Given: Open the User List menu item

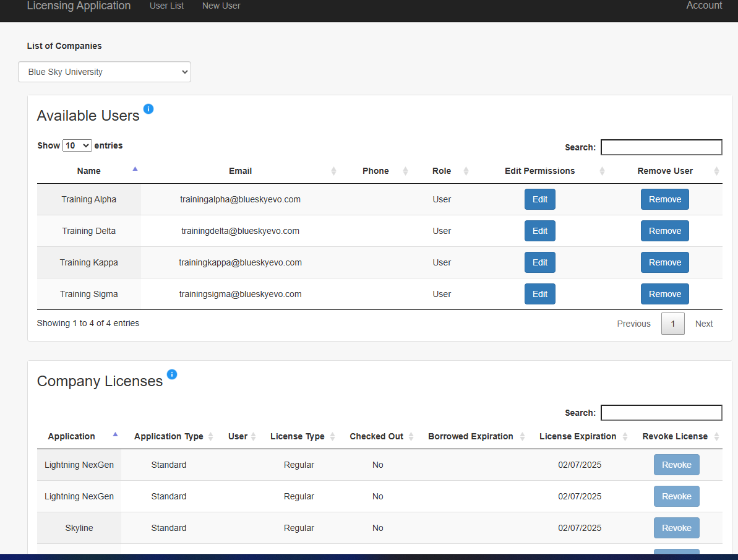Looking at the screenshot, I should tap(166, 6).
